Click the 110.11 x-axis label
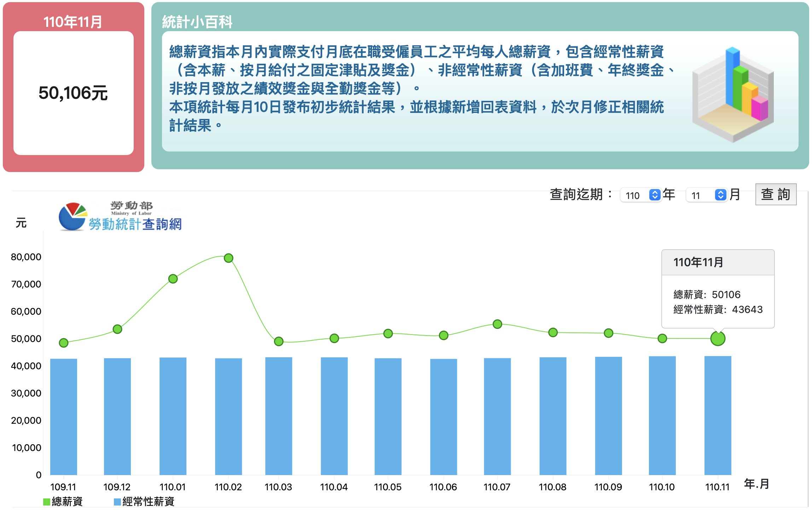 coord(718,487)
